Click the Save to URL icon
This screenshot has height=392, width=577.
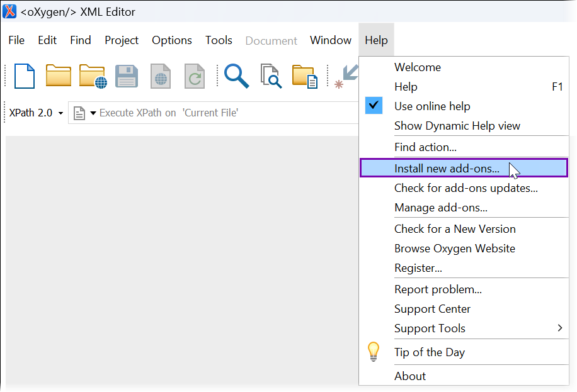161,76
